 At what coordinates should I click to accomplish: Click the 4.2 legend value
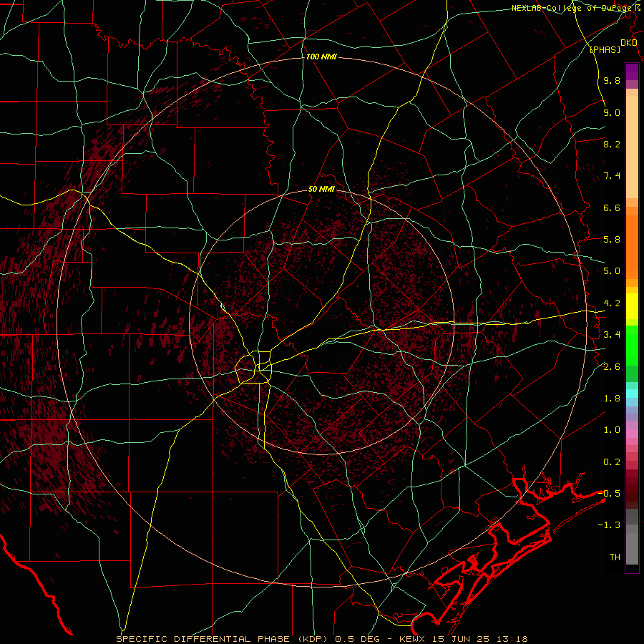(612, 303)
